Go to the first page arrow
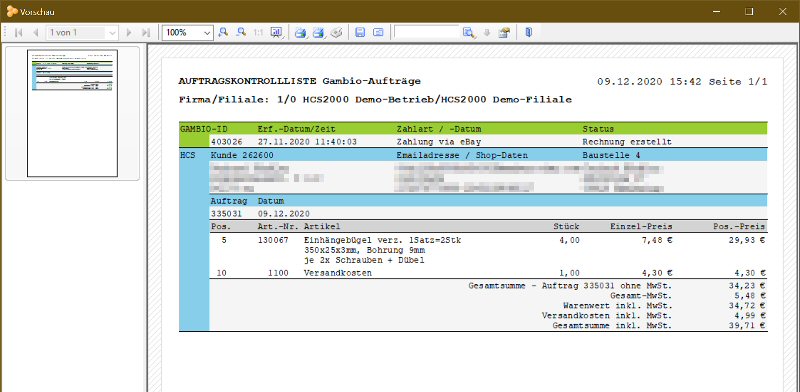The height and width of the screenshot is (392, 800). (19, 33)
